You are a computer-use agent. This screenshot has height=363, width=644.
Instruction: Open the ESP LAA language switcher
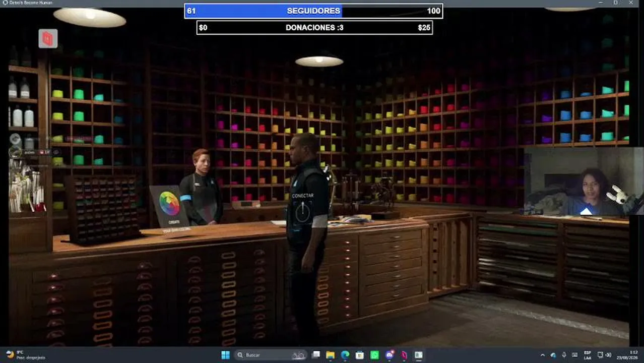(588, 355)
